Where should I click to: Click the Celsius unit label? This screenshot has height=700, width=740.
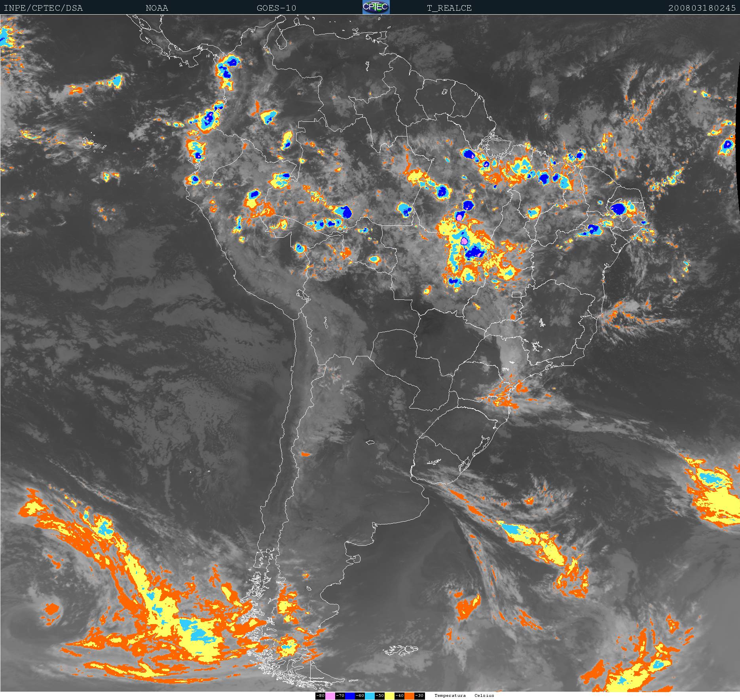pos(484,696)
